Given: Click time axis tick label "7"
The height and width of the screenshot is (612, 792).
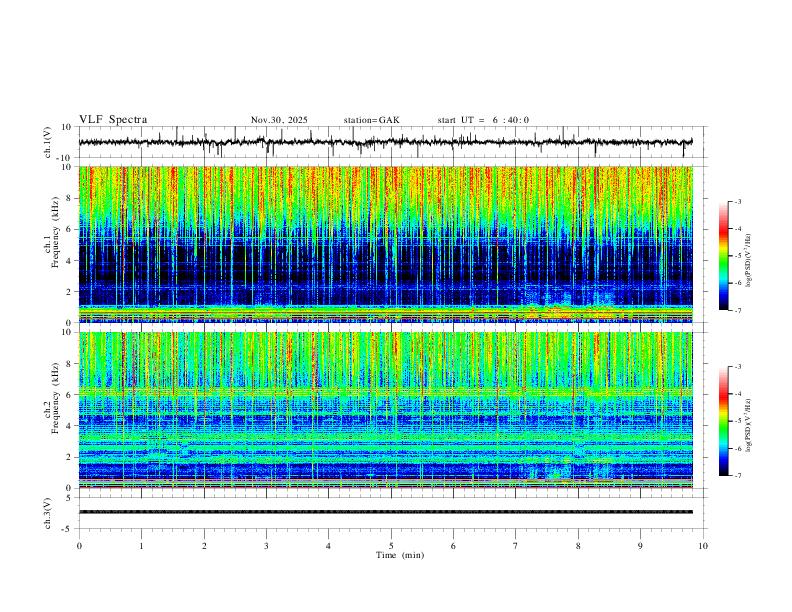Looking at the screenshot, I should (516, 546).
